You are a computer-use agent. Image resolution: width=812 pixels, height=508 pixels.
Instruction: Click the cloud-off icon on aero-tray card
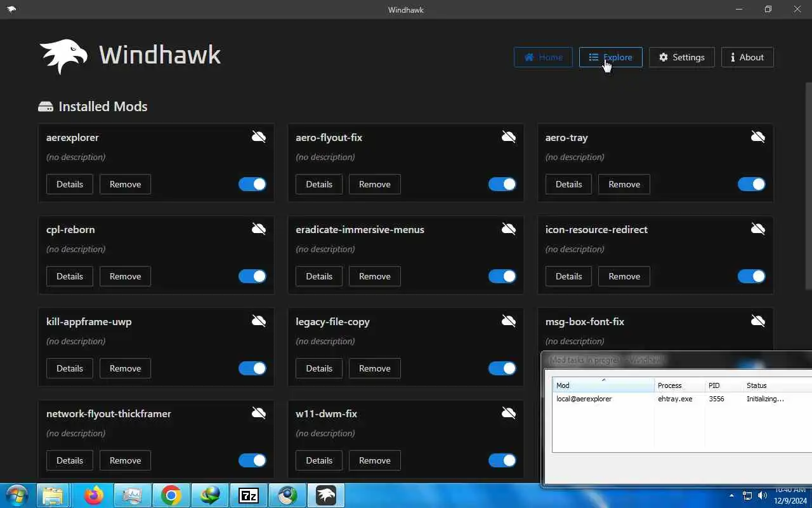click(x=758, y=137)
